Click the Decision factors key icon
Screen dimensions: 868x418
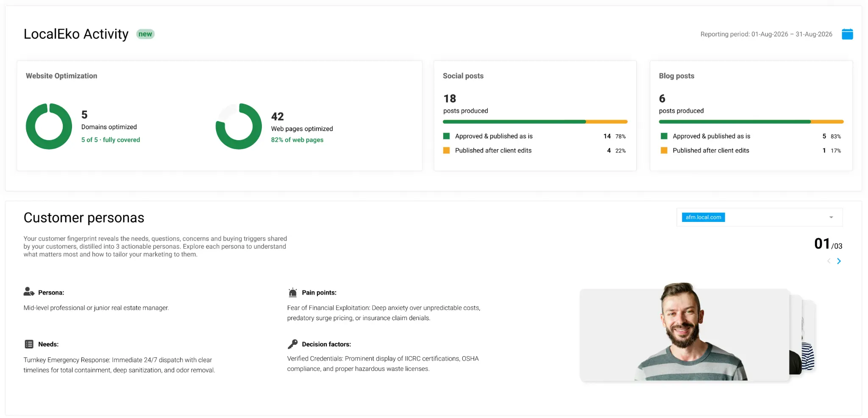click(292, 344)
